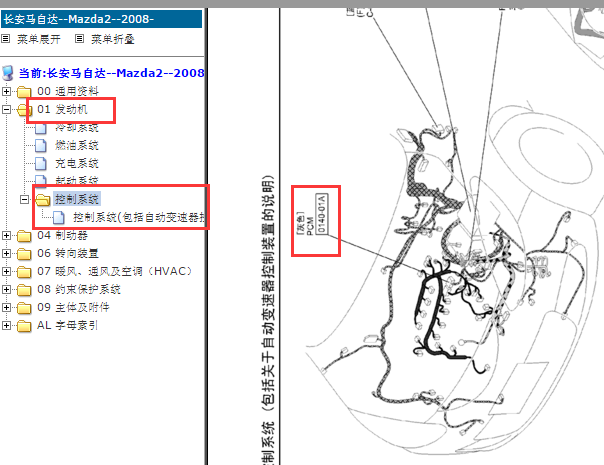This screenshot has height=465, width=604.
Task: Click the 00 通用资料 folder icon
Action: tap(24, 92)
